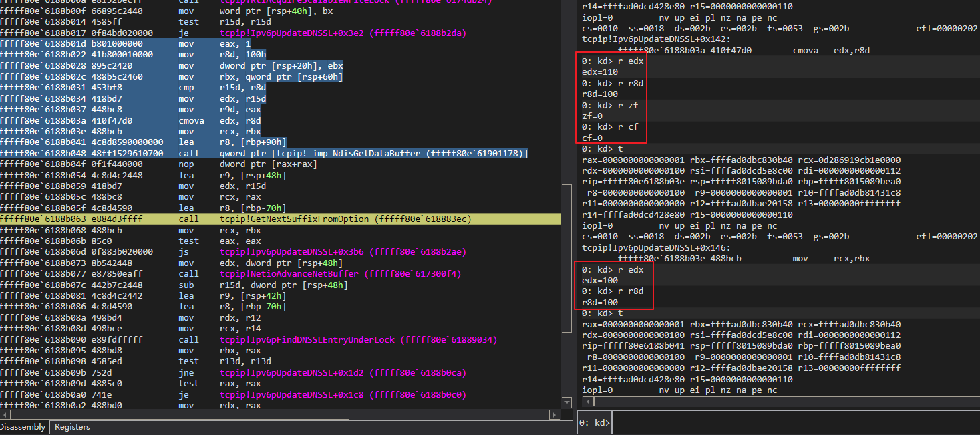Switch to the Registers tab

tap(72, 426)
